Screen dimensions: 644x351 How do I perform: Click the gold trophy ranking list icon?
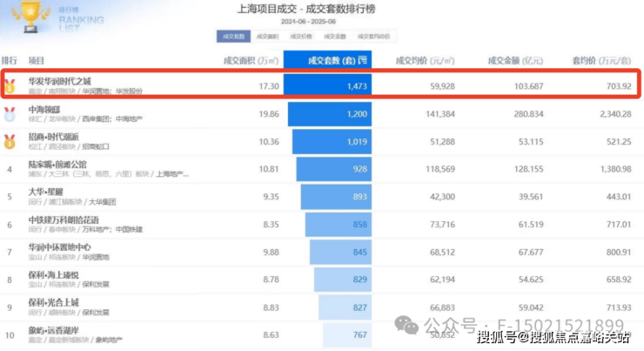24,17
